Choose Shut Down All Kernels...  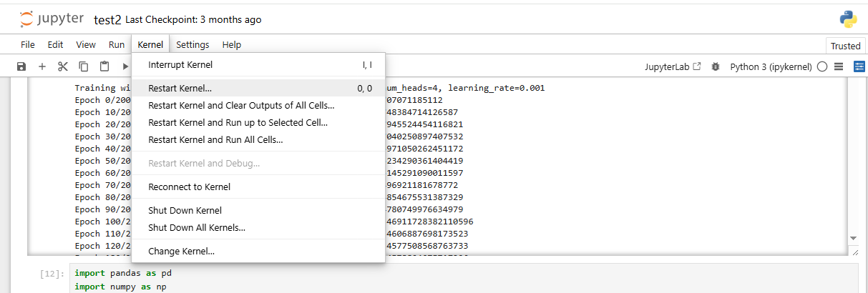[x=258, y=228]
